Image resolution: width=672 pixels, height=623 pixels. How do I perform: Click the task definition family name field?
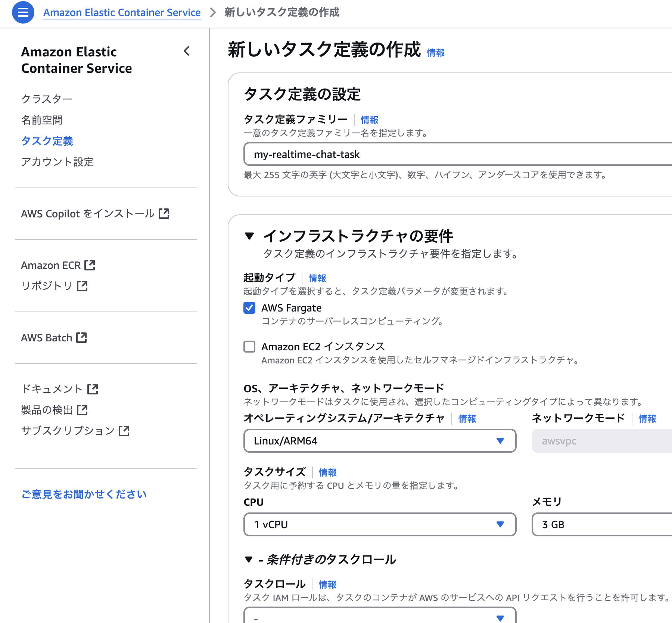pos(458,154)
